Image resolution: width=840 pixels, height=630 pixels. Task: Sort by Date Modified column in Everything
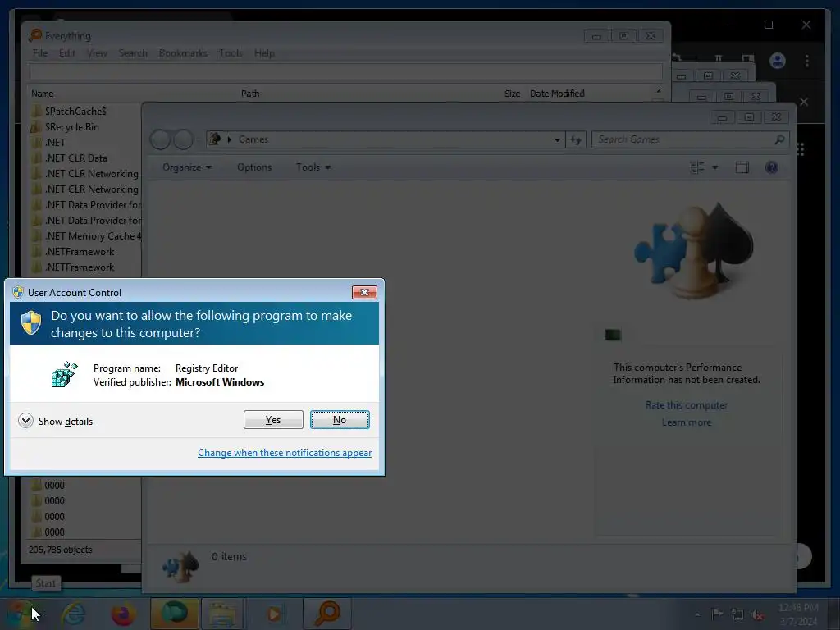pyautogui.click(x=557, y=94)
